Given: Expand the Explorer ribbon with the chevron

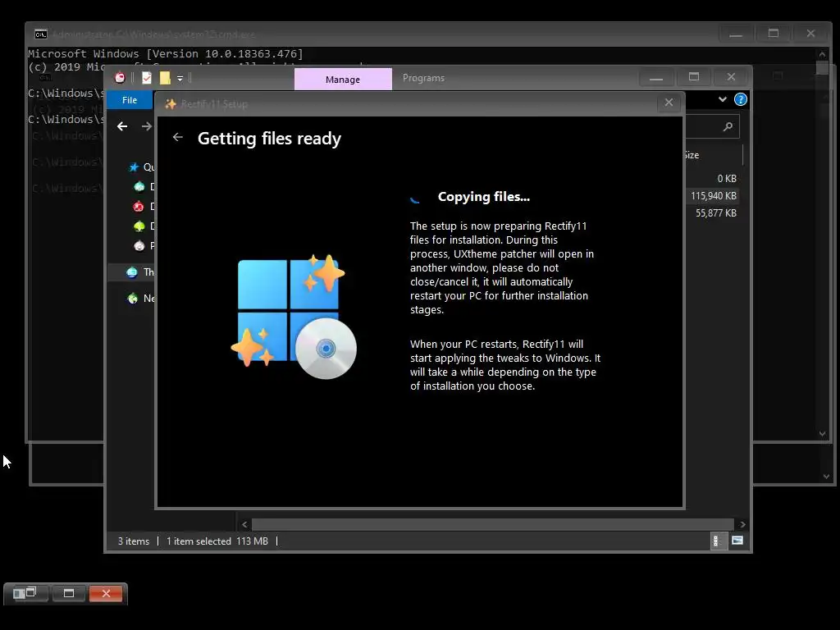Looking at the screenshot, I should (722, 99).
